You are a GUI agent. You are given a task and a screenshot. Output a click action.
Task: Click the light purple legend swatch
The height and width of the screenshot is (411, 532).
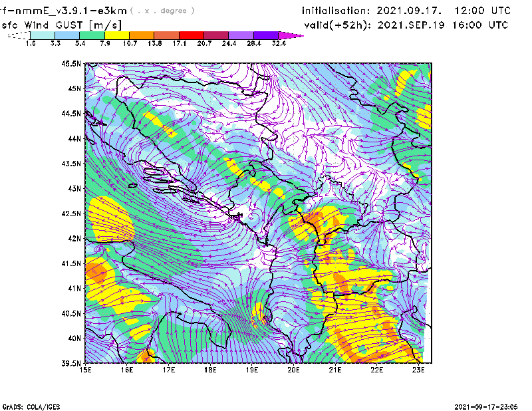click(x=241, y=35)
